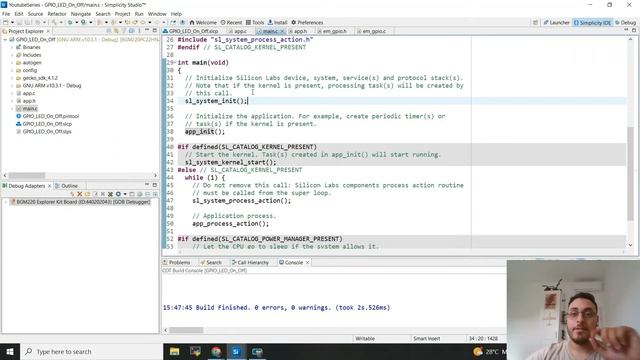Close the Project Explorer view
The height and width of the screenshot is (360, 640).
pos(48,31)
